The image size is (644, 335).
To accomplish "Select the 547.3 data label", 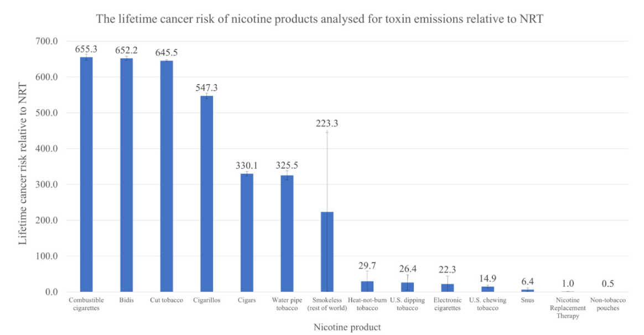I will [206, 87].
